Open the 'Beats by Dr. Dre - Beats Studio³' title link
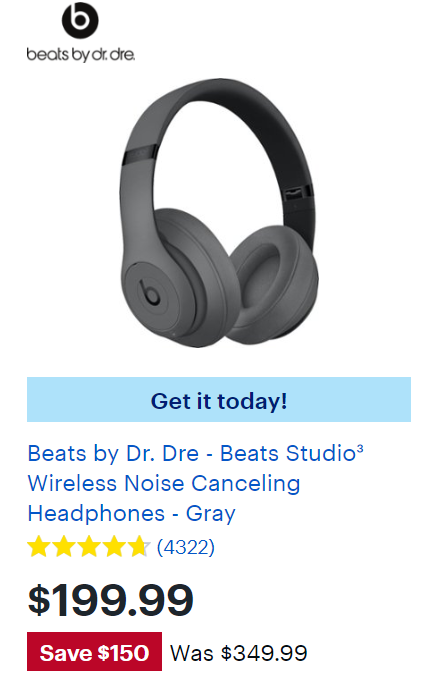The image size is (436, 676). click(195, 454)
